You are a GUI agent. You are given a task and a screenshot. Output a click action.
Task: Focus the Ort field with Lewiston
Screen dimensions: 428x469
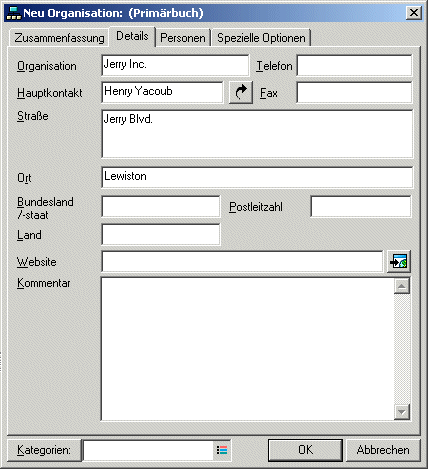257,177
